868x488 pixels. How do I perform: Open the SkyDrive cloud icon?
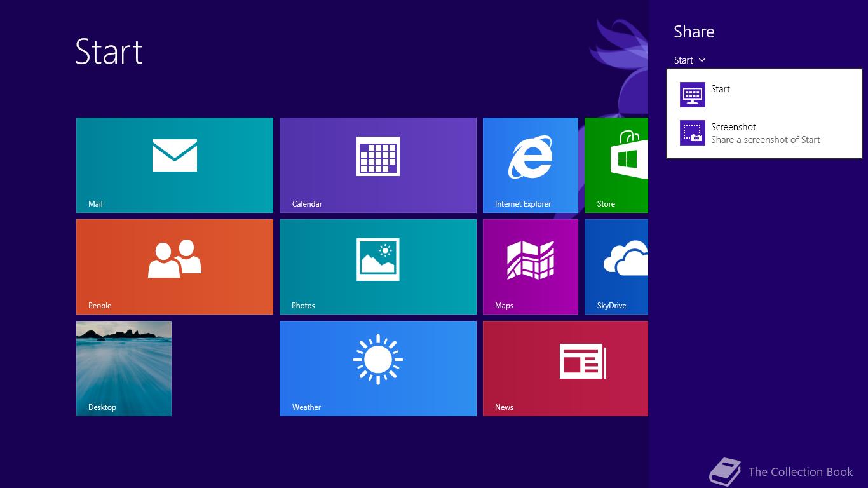coord(626,259)
